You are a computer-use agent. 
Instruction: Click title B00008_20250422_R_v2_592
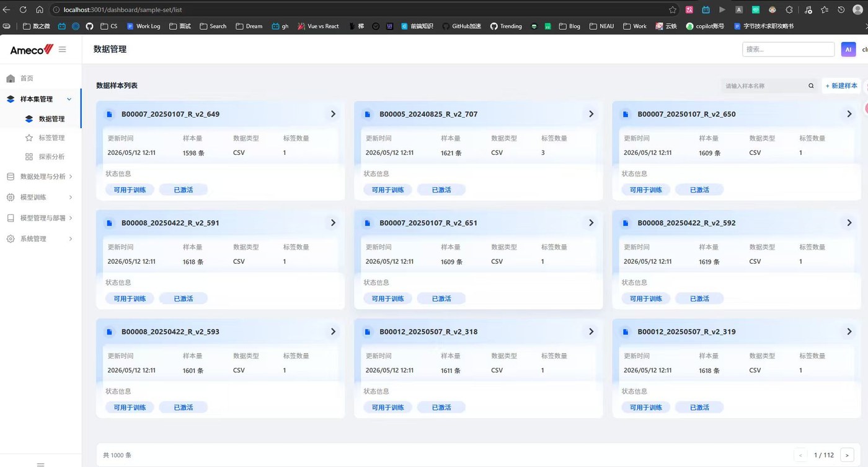(686, 223)
